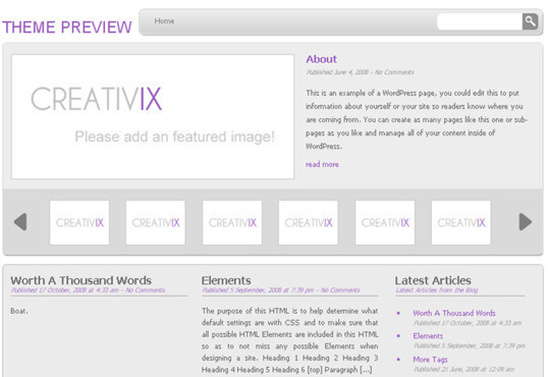Select the fifth CREATIVIX carousel thumbnail

[x=385, y=222]
